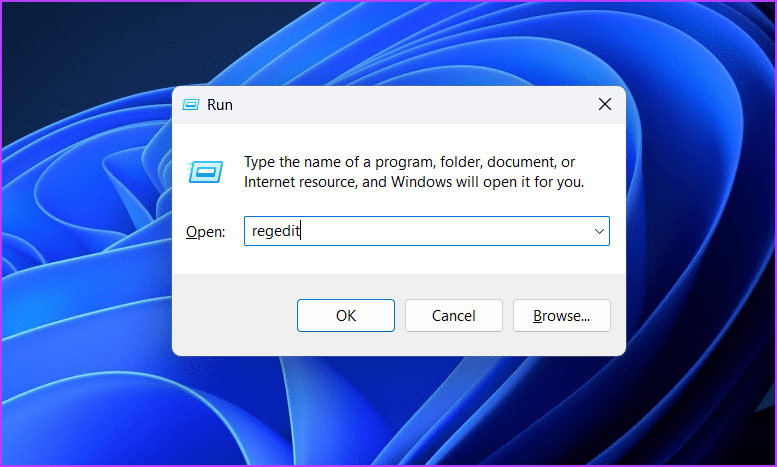Open the Browse... file picker
Viewport: 777px width, 467px height.
561,315
